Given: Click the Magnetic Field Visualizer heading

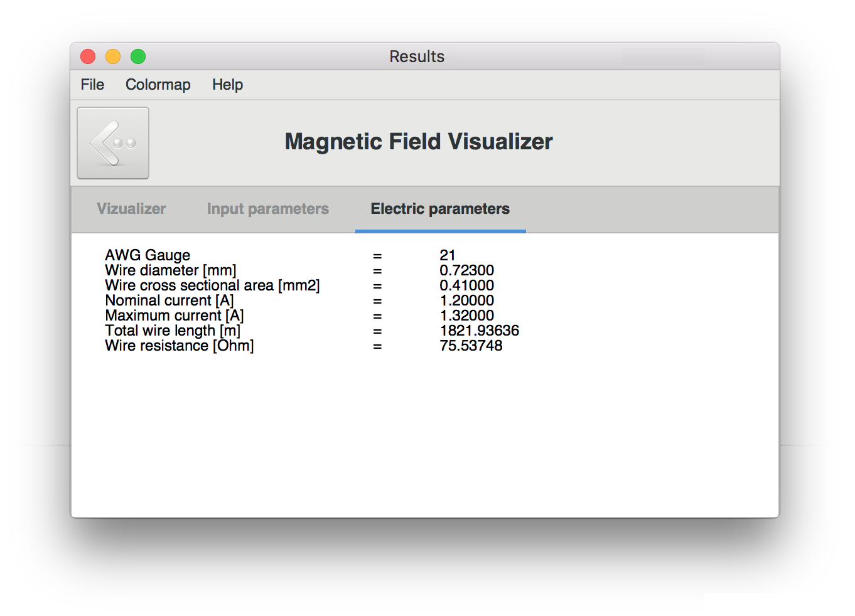Looking at the screenshot, I should coord(419,142).
